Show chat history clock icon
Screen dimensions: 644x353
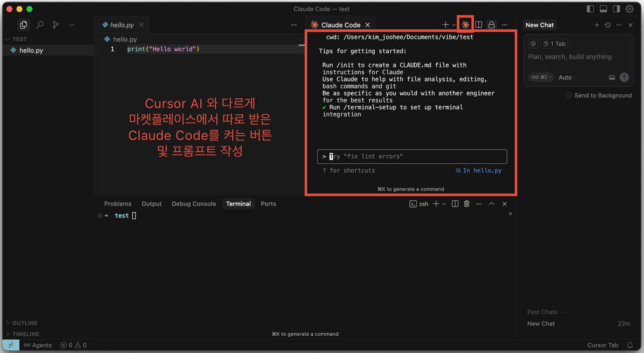(608, 25)
